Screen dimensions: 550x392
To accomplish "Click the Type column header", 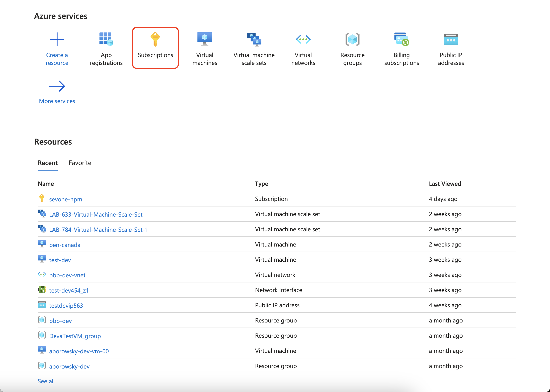I will click(262, 184).
